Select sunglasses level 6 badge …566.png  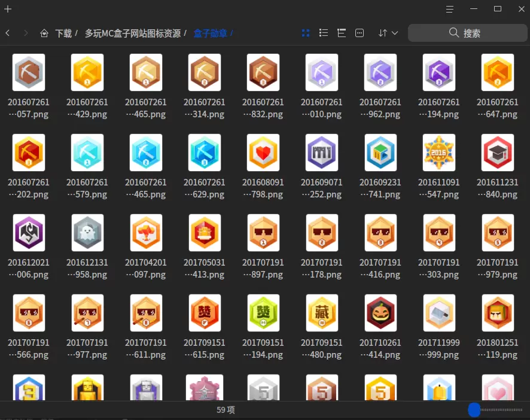coord(29,313)
